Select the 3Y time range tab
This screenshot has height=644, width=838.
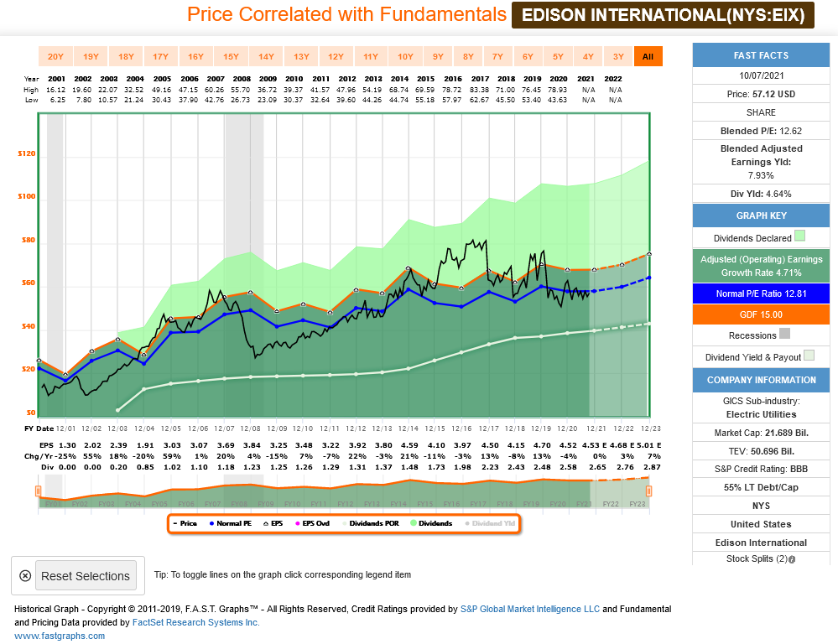click(618, 57)
